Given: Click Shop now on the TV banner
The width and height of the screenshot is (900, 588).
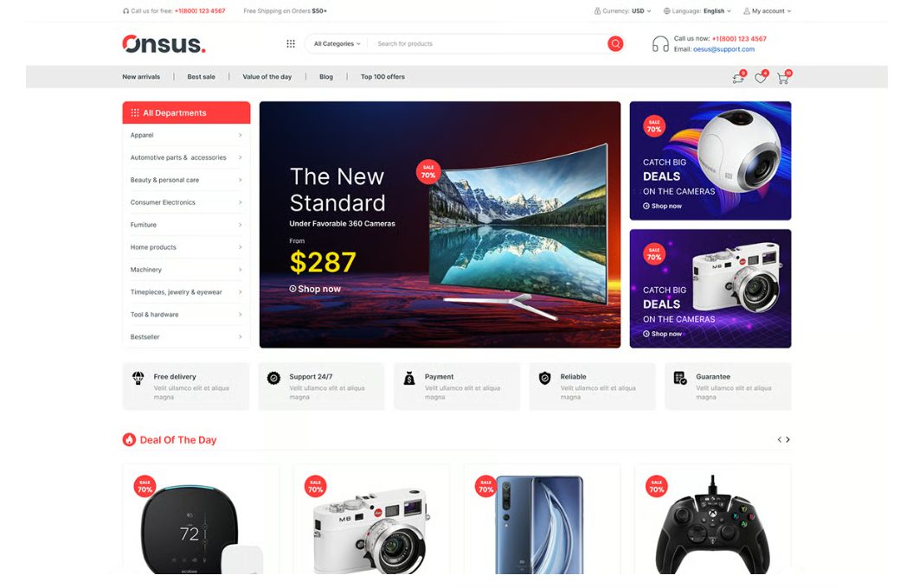Looking at the screenshot, I should 315,289.
